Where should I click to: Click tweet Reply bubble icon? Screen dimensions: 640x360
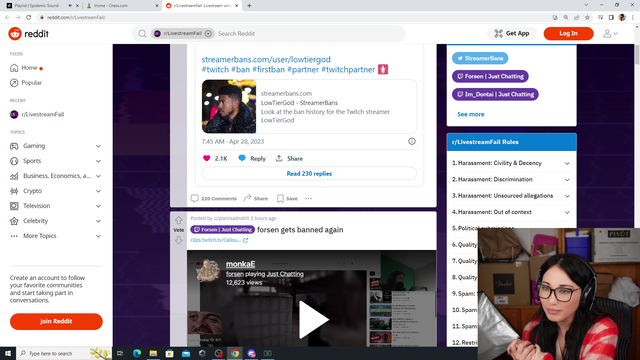click(x=242, y=158)
